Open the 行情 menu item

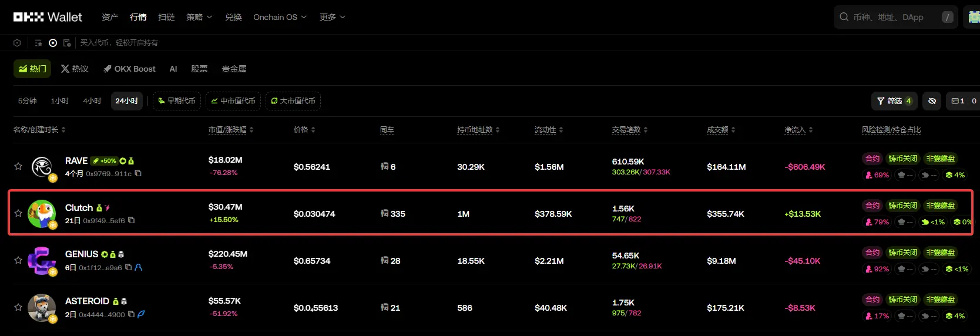pos(138,17)
